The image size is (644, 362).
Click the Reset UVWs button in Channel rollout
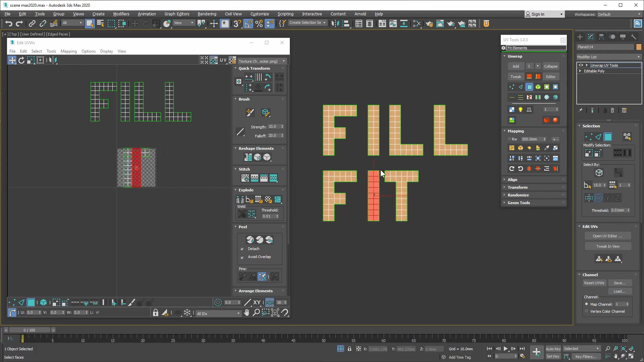[594, 283]
